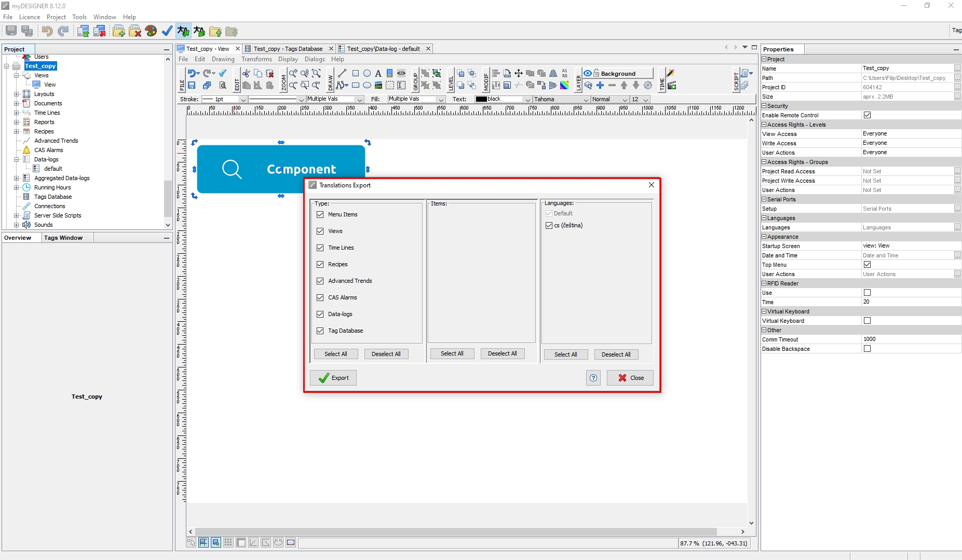Open the Dialogs menu in view editor
Screen dimensions: 962x560
point(315,59)
